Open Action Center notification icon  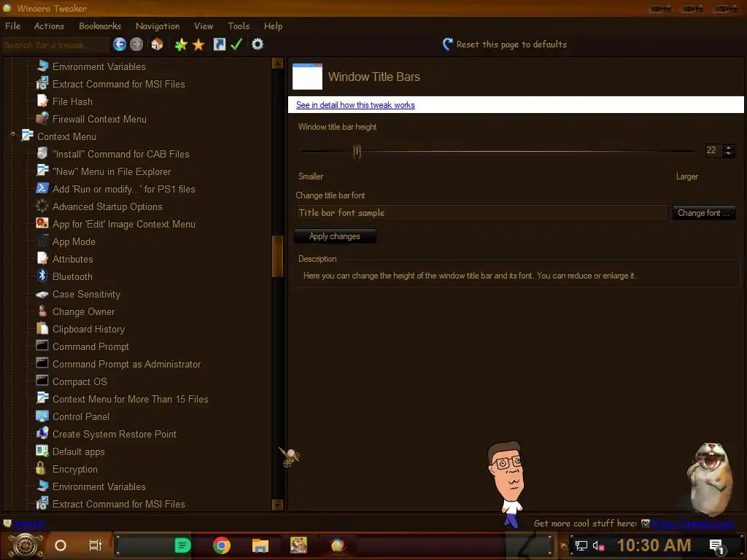[717, 547]
